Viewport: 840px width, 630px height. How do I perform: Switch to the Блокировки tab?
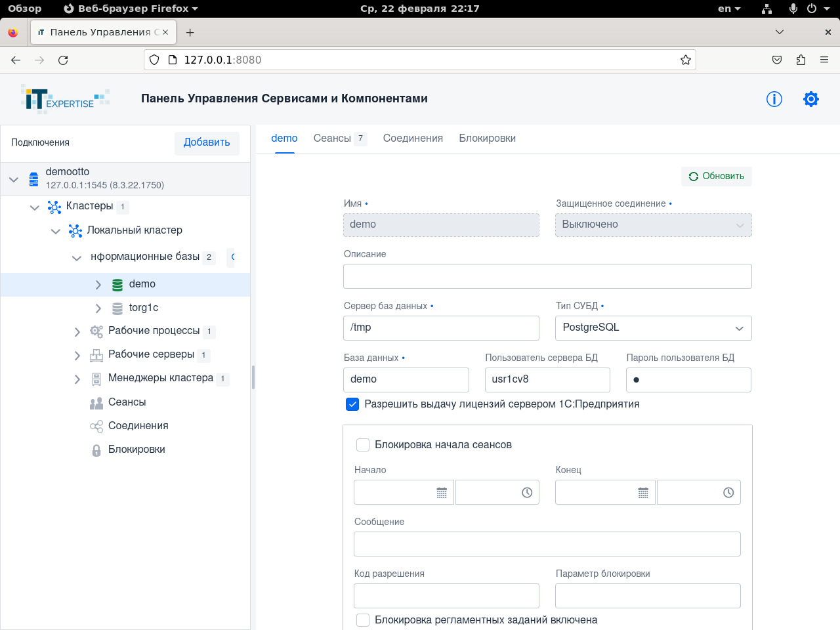487,138
